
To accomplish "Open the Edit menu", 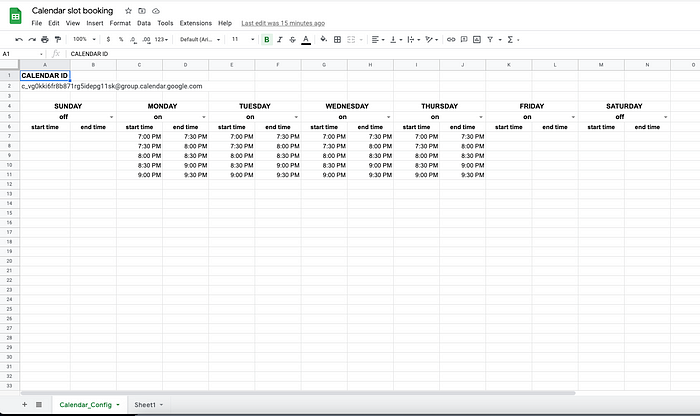I will click(54, 23).
